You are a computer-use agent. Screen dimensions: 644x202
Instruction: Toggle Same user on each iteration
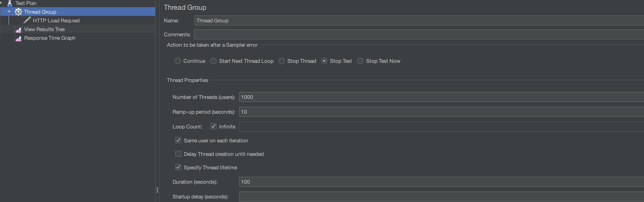(178, 140)
